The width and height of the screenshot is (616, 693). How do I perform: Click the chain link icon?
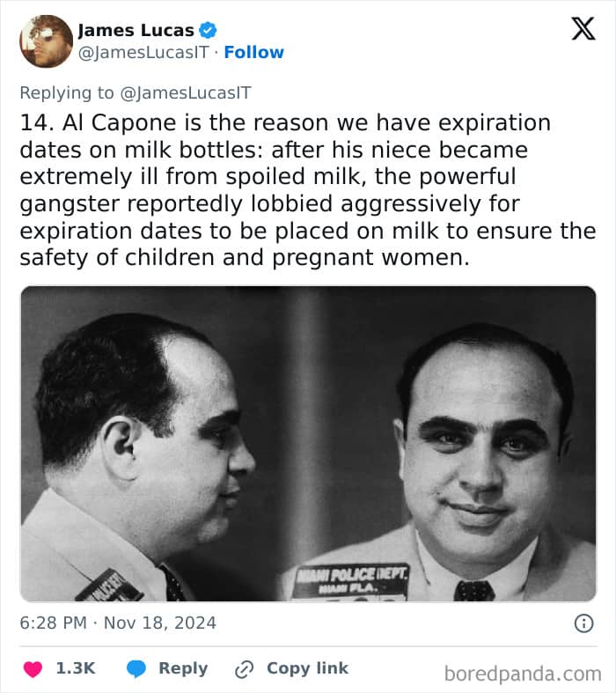[x=244, y=669]
